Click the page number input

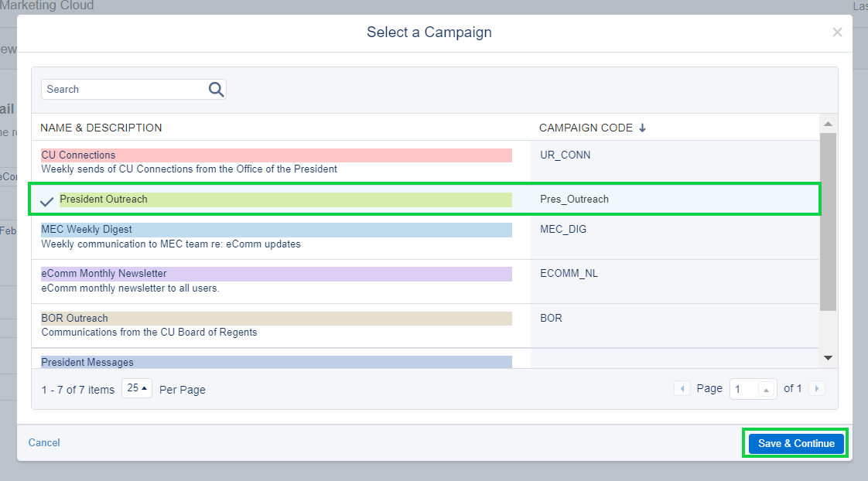[x=743, y=389]
